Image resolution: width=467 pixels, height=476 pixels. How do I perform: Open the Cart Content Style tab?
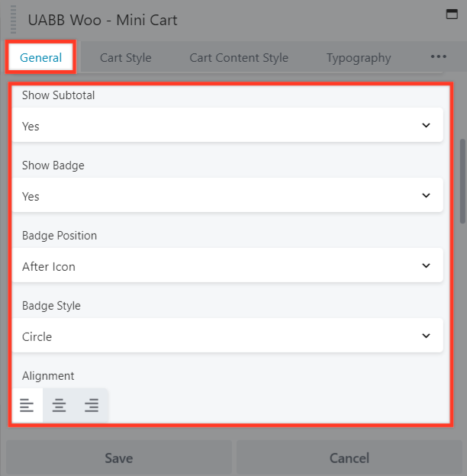pos(239,58)
